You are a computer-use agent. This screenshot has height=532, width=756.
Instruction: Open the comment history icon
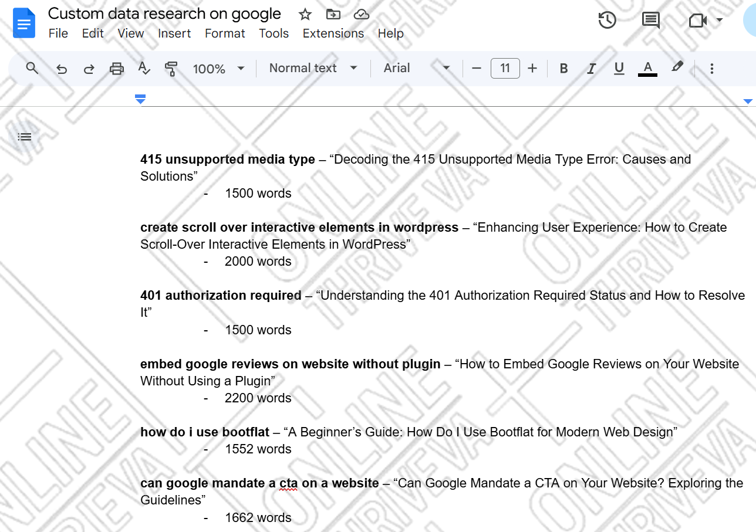(x=650, y=20)
